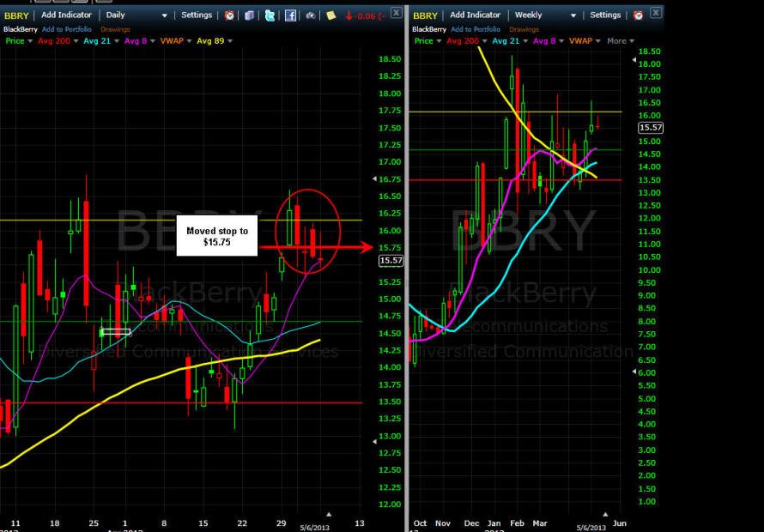This screenshot has width=764, height=532.
Task: Take a chart snapshot with camera icon
Action: [x=311, y=15]
